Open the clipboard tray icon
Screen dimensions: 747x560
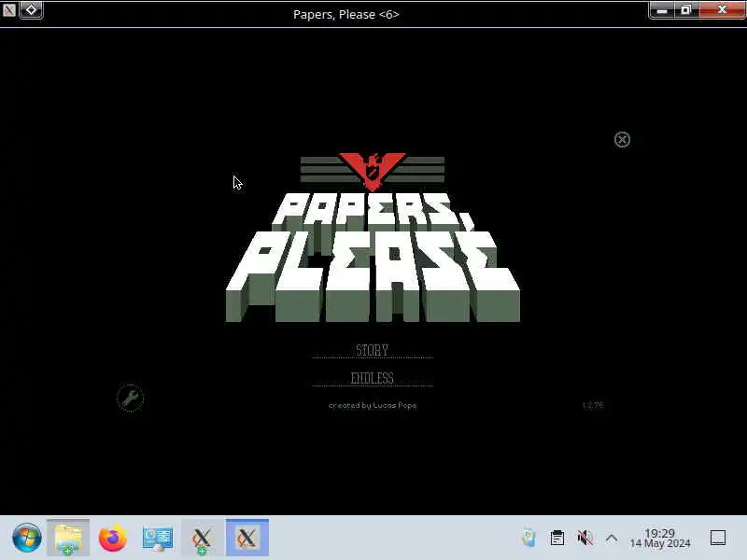[x=557, y=539]
